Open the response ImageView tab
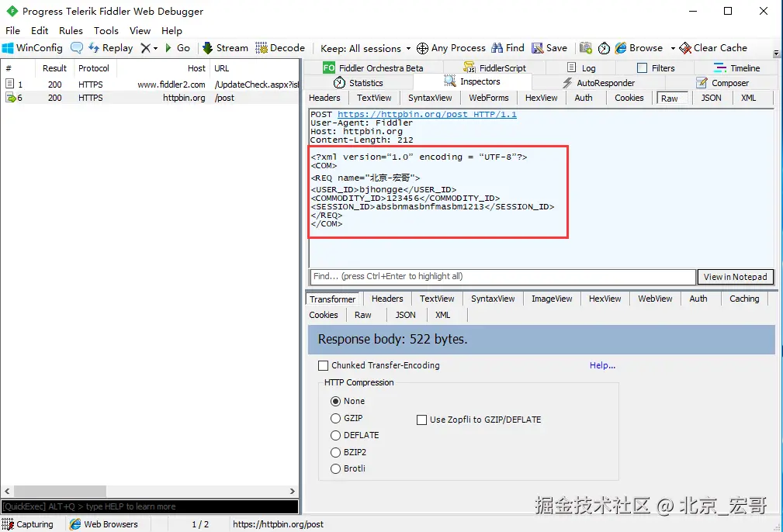Viewport: 783px width, 532px height. click(x=552, y=299)
